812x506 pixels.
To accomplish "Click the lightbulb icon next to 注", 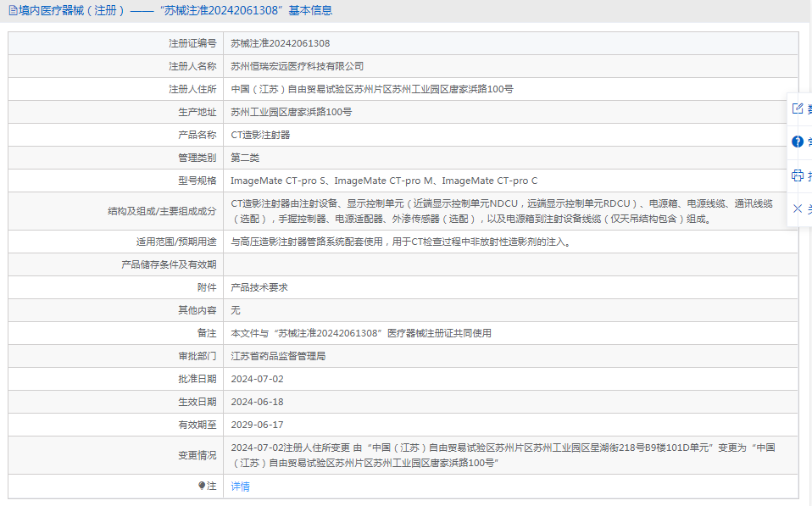I will click(202, 486).
